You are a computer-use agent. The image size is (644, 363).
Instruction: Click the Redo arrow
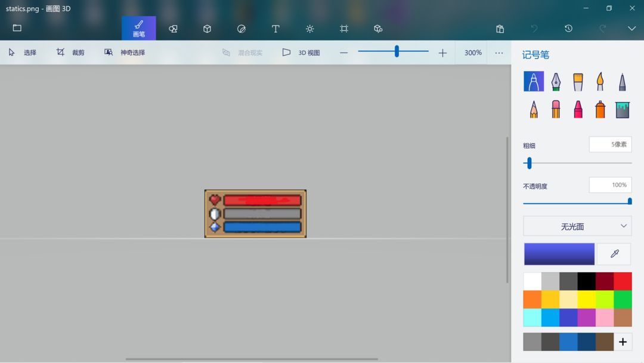coord(602,29)
